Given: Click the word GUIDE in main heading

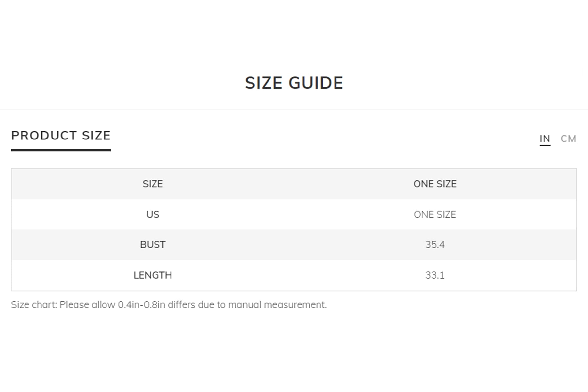Looking at the screenshot, I should (316, 83).
